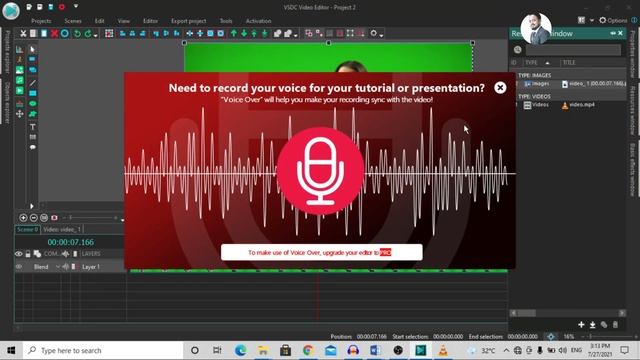Select the green Ellipse shape tool
Image resolution: width=640 pixels, height=360 pixels.
tap(33, 104)
